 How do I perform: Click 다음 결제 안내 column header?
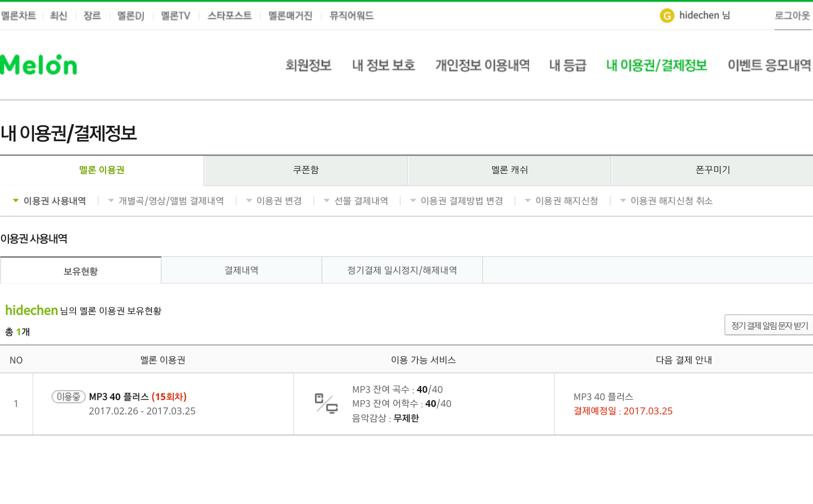tap(684, 360)
